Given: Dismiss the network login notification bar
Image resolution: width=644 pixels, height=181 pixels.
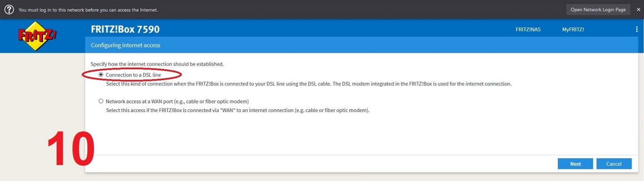Looking at the screenshot, I should coord(638,9).
